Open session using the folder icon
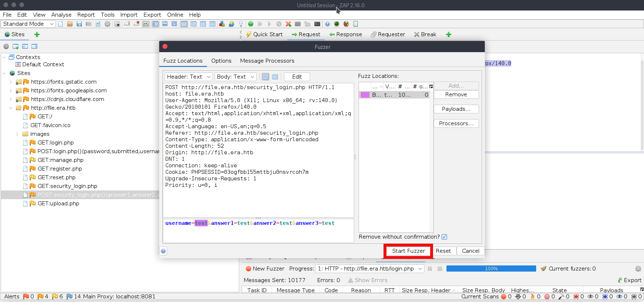Screen dimensions: 644x302 [x=70, y=24]
